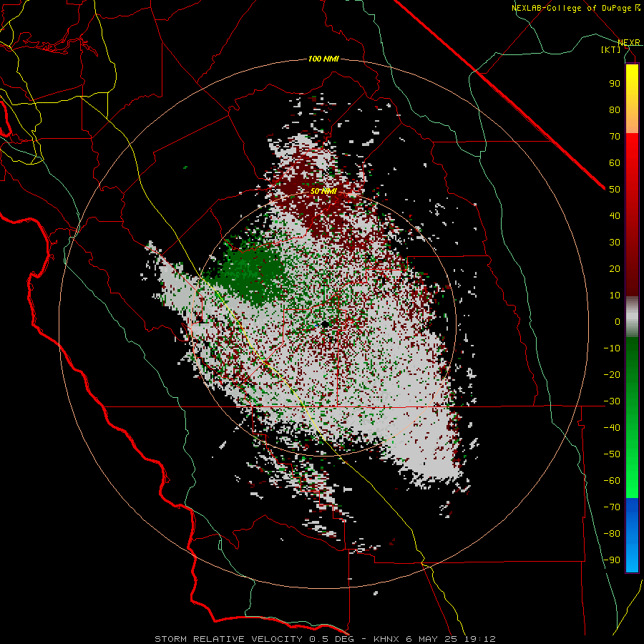Click the positive 90 value on velocity scale
Viewport: 644px width, 644px height.
[x=615, y=84]
